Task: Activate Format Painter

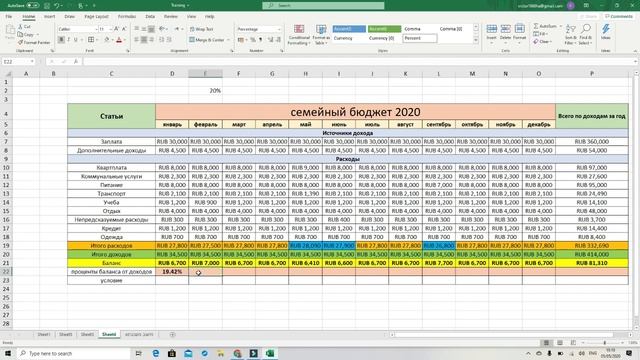Action: [34, 42]
